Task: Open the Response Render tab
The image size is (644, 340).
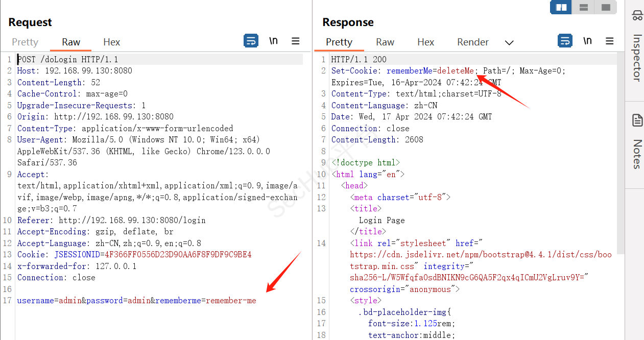Action: [473, 42]
